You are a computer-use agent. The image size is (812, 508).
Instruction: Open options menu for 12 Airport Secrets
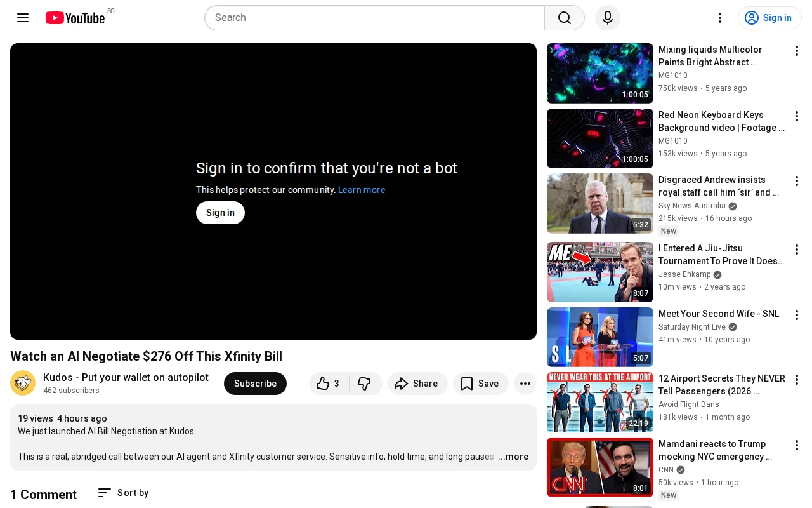[797, 380]
